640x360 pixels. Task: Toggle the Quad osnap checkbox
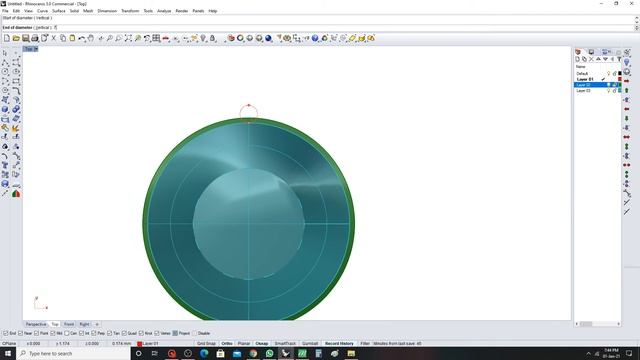click(x=124, y=333)
